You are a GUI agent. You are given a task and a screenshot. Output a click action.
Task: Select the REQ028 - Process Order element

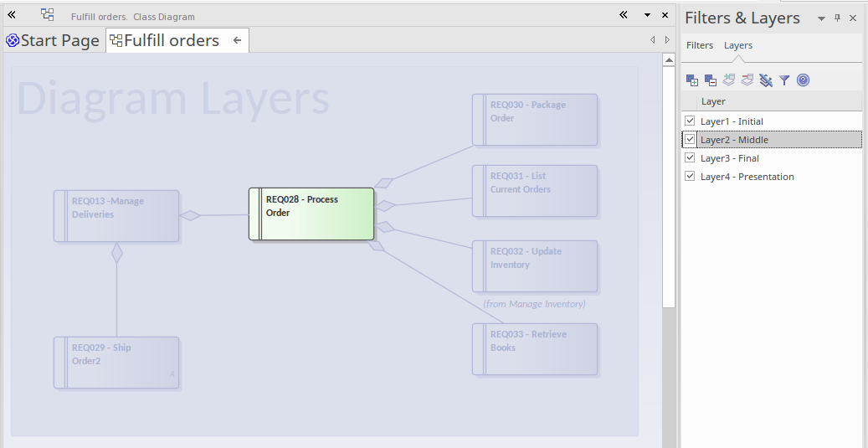311,214
